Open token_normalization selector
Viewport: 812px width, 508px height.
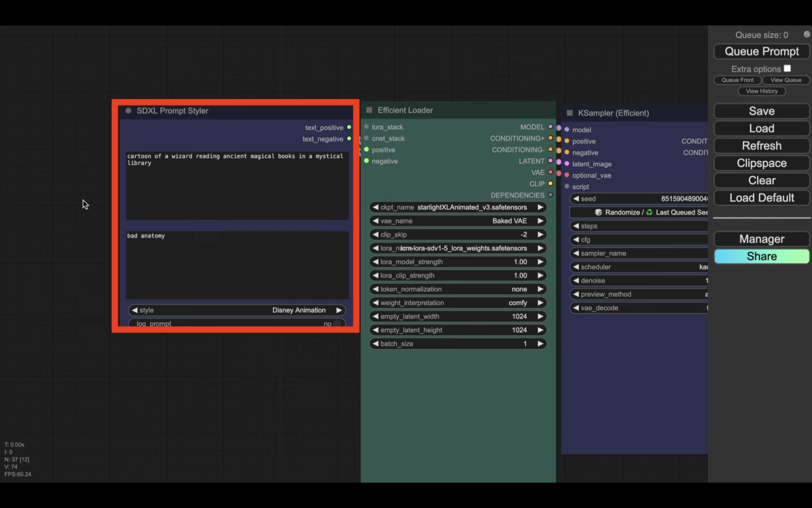tap(458, 289)
